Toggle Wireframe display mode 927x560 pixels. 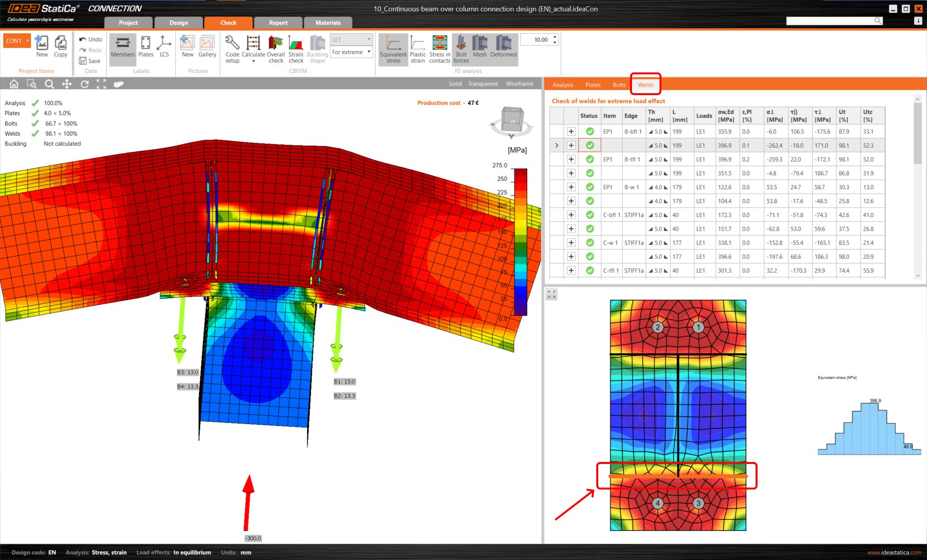[519, 84]
